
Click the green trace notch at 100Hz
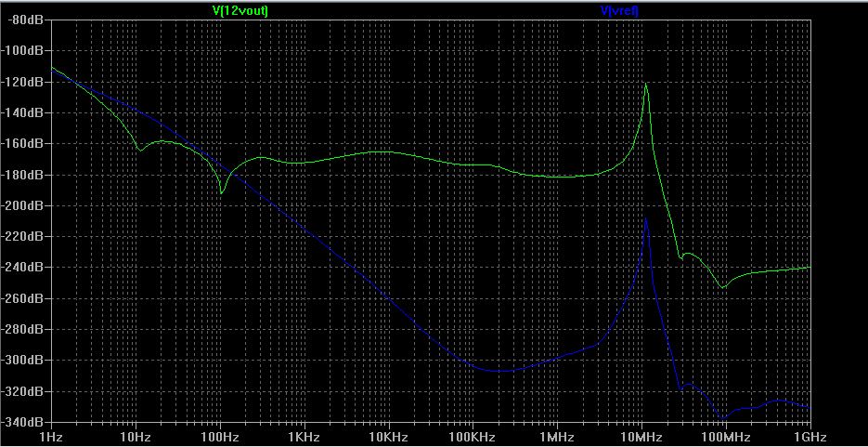tap(222, 192)
